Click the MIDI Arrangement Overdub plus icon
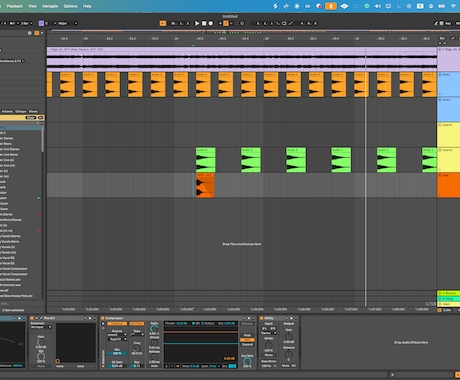This screenshot has height=380, width=460. [x=220, y=23]
